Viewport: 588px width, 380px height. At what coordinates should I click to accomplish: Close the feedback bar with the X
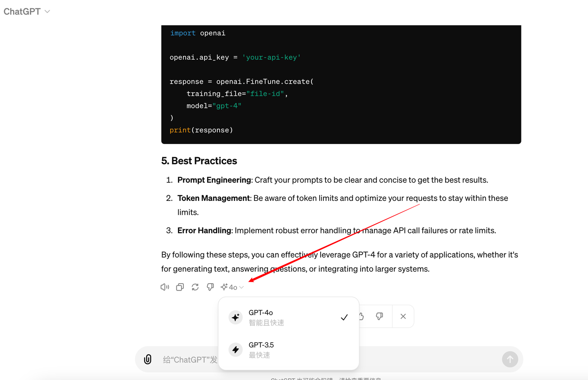pyautogui.click(x=403, y=316)
